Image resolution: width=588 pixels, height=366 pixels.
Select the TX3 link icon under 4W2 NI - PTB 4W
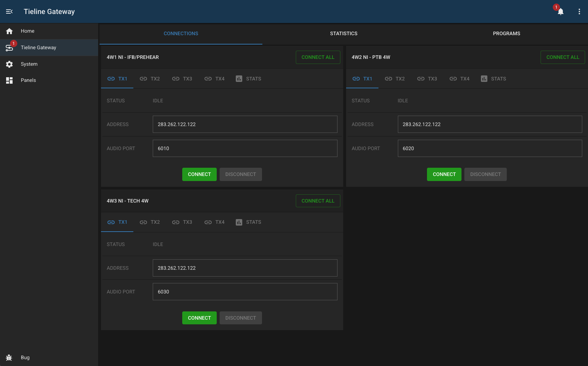pos(421,79)
